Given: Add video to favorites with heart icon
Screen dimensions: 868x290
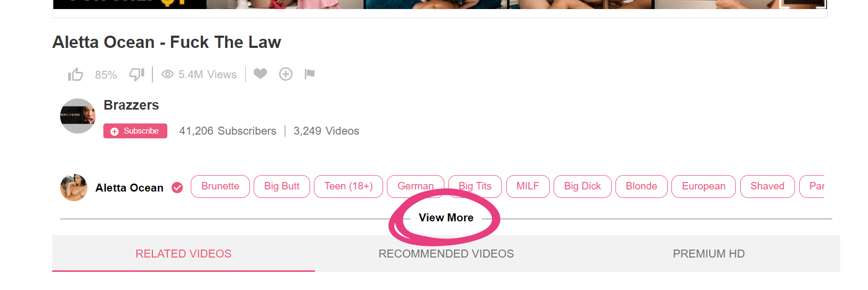Looking at the screenshot, I should [260, 74].
